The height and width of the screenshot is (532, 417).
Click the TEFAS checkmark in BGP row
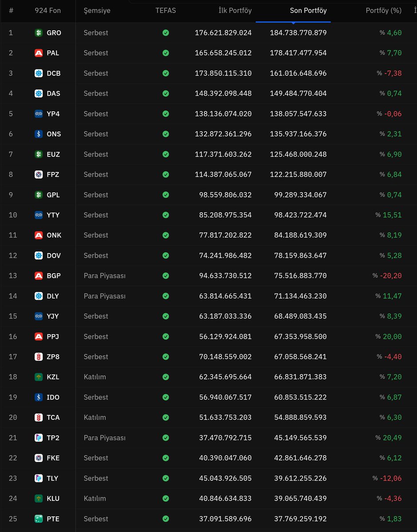[165, 275]
